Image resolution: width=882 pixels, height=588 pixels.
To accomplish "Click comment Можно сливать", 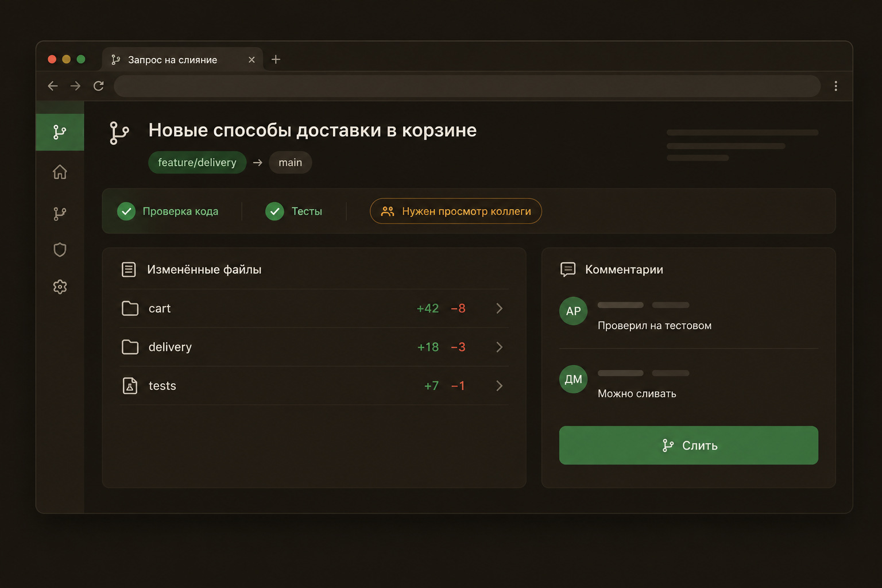I will [x=637, y=394].
